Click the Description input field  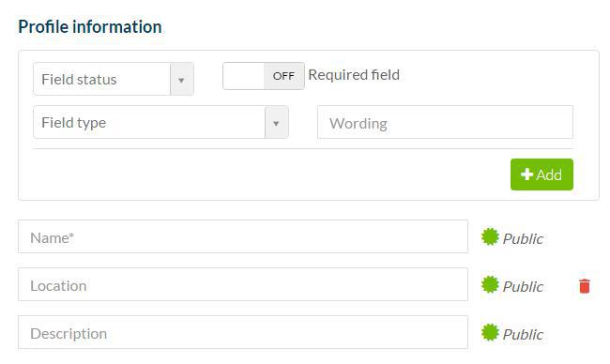pyautogui.click(x=243, y=332)
